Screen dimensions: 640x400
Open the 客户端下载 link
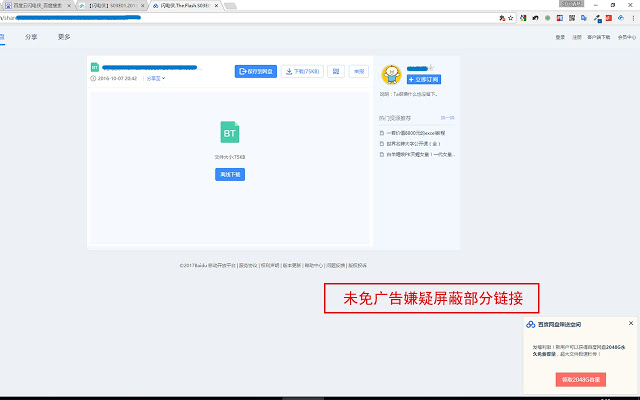[x=599, y=37]
